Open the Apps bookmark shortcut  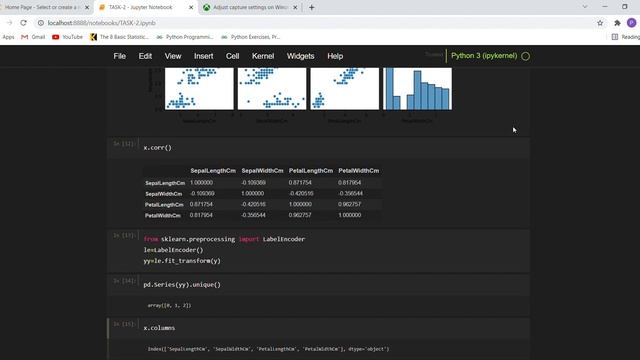(8, 37)
